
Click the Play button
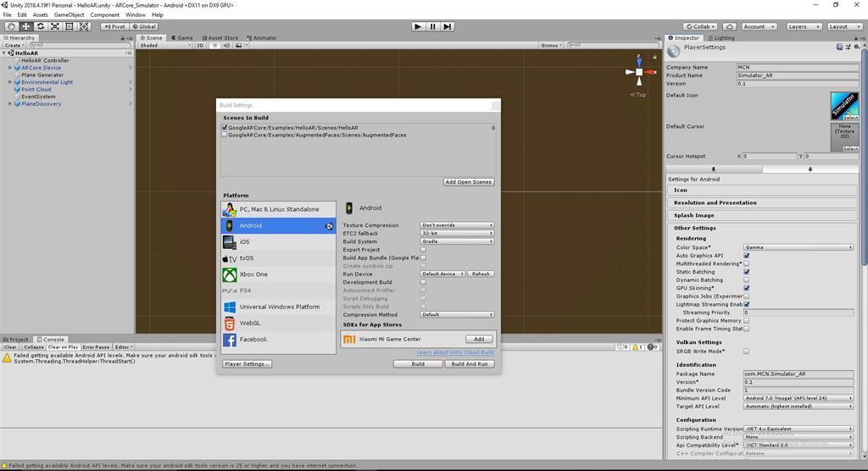click(418, 26)
